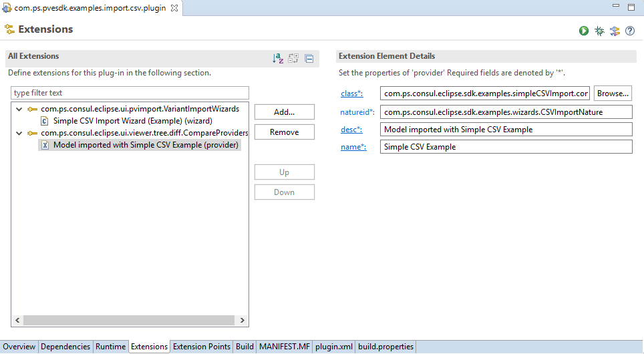The image size is (644, 354).
Task: Collapse the CompareProviders extension node
Action: pyautogui.click(x=18, y=134)
